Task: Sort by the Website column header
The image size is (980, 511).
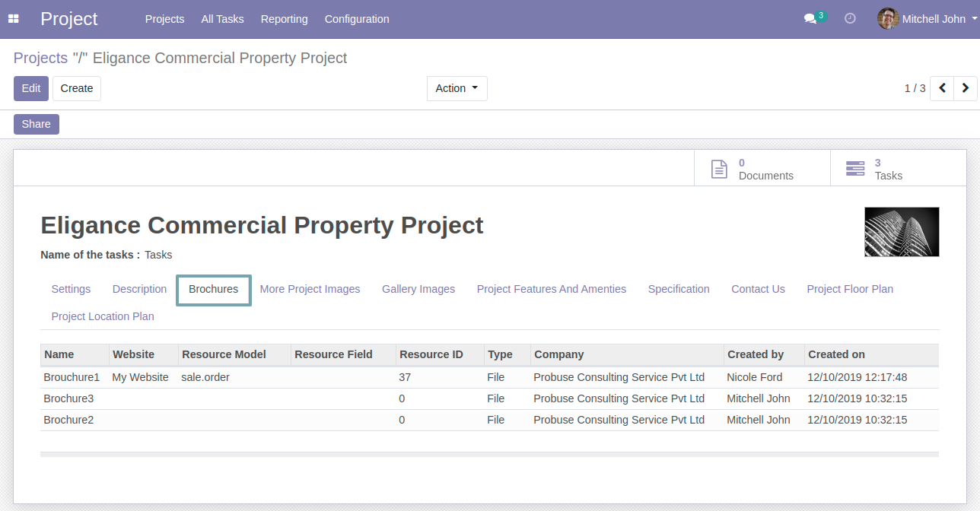Action: pyautogui.click(x=144, y=354)
